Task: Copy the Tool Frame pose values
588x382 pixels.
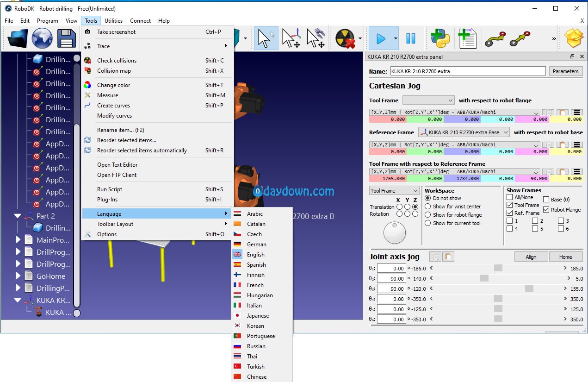Action: click(548, 112)
